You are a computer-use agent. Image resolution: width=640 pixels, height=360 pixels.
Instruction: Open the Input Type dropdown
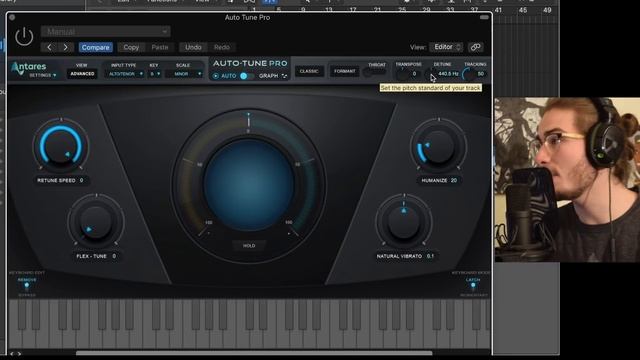(x=125, y=74)
